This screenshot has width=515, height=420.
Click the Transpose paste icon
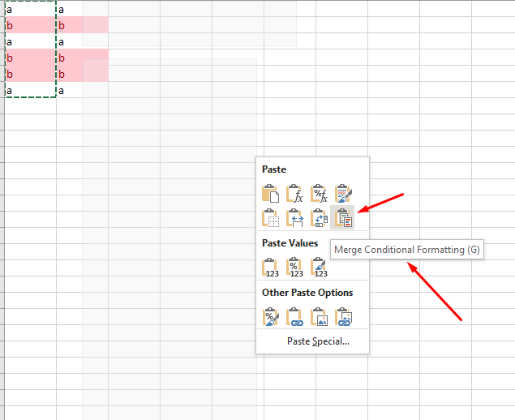[x=319, y=218]
